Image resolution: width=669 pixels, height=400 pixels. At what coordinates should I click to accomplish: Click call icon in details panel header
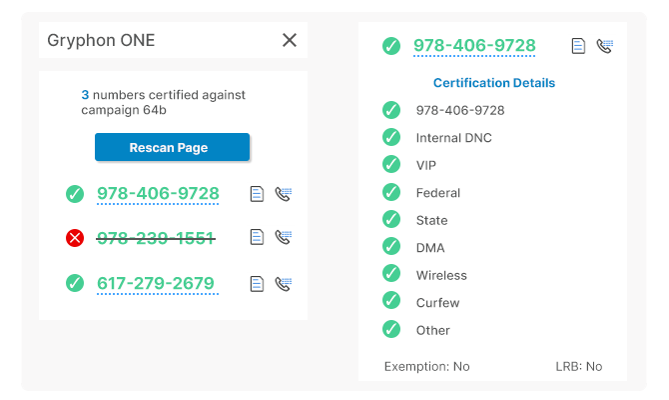pos(605,46)
